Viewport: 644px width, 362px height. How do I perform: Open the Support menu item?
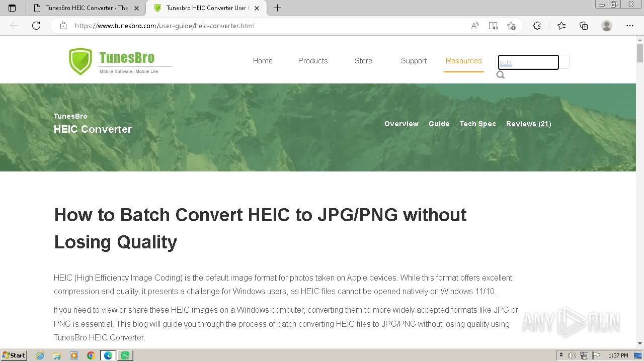tap(414, 61)
